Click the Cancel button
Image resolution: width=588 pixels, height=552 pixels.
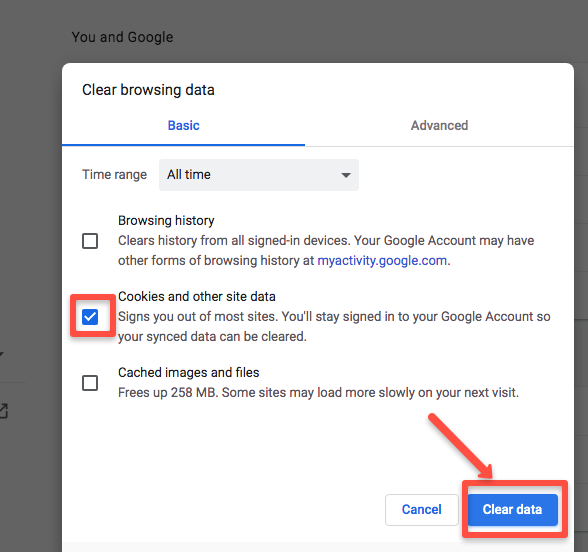422,510
